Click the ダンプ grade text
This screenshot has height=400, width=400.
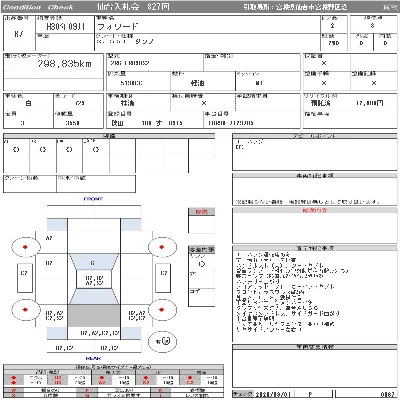click(x=144, y=42)
